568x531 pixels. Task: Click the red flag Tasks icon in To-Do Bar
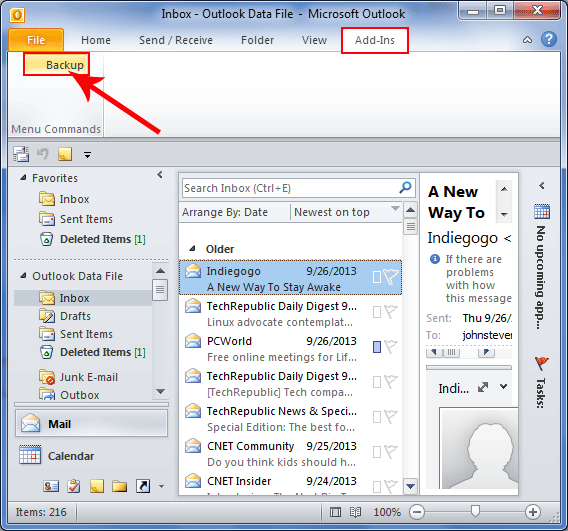tap(542, 363)
